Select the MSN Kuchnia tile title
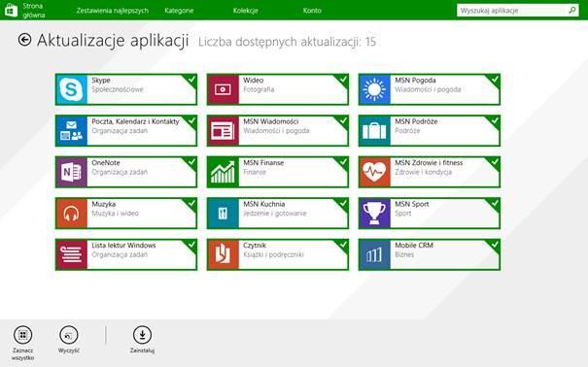Screen dimensions: 588x367 coord(264,204)
